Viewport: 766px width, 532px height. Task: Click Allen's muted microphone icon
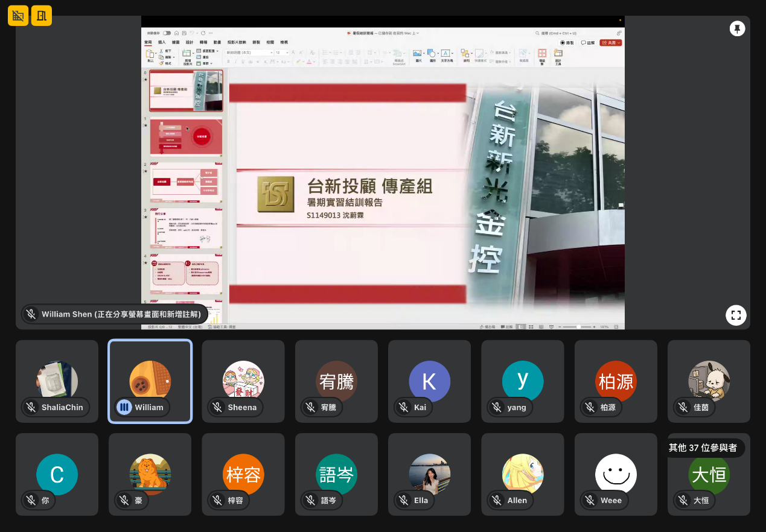pyautogui.click(x=497, y=500)
